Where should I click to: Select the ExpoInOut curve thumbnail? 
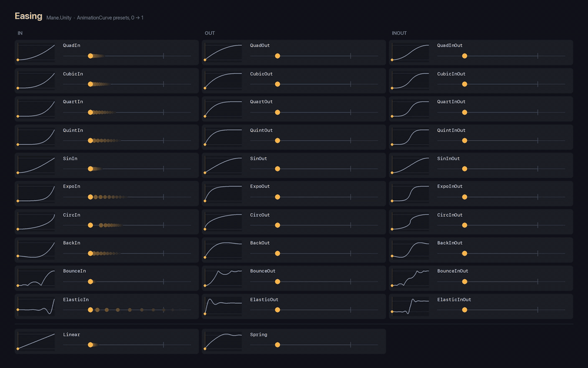pyautogui.click(x=410, y=193)
